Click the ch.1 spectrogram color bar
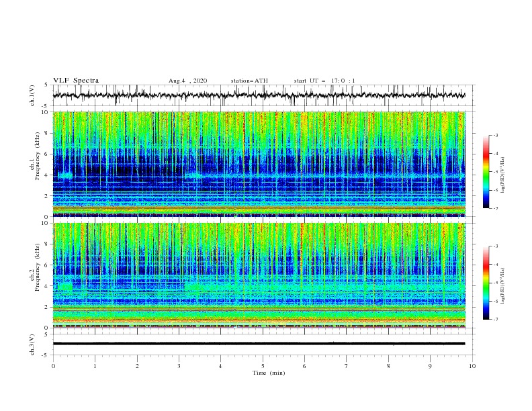 coord(486,171)
